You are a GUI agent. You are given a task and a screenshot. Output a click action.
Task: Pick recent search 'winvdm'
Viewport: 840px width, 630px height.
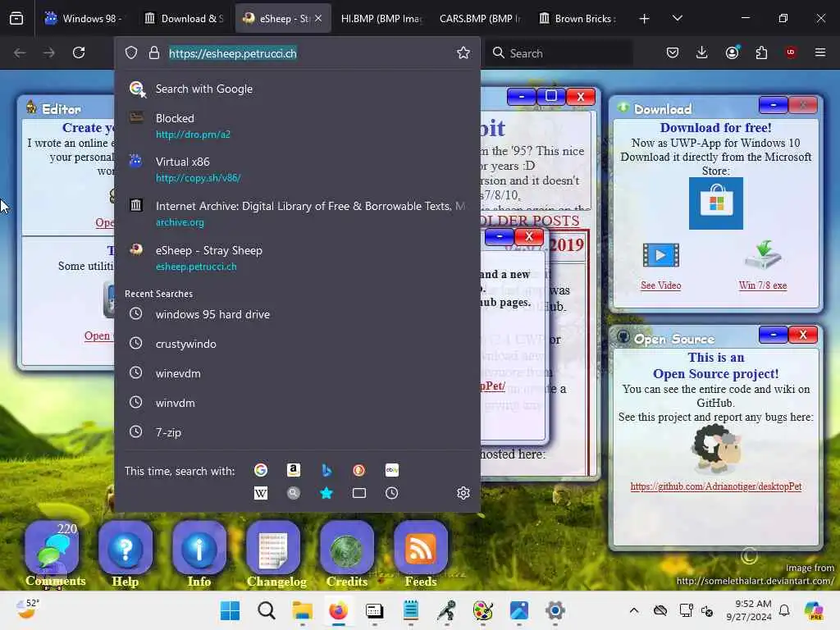[x=297, y=403]
